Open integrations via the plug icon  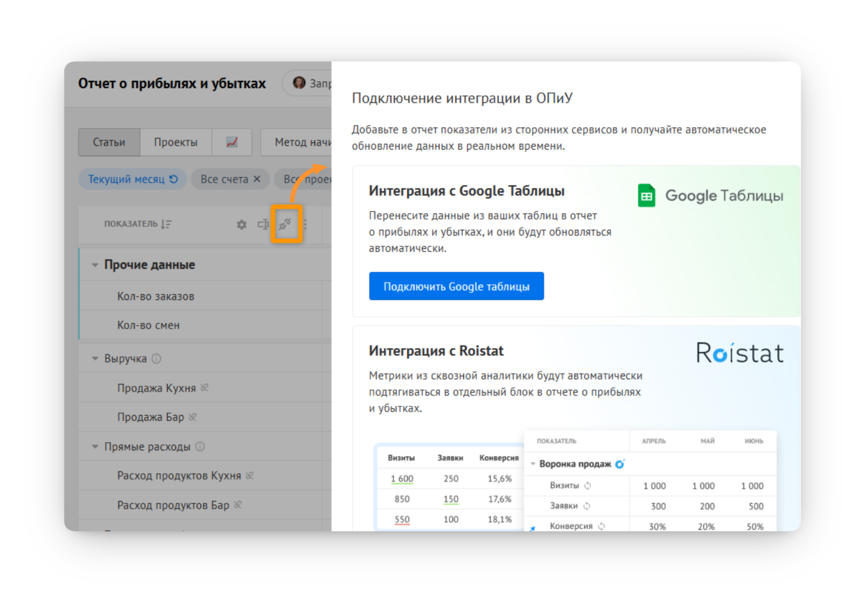285,224
